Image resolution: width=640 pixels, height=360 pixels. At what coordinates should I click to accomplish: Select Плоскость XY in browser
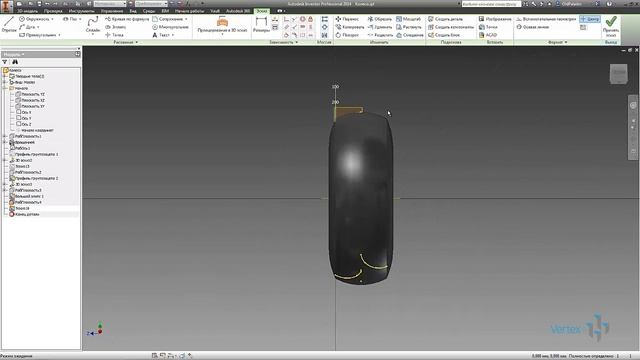coord(30,106)
